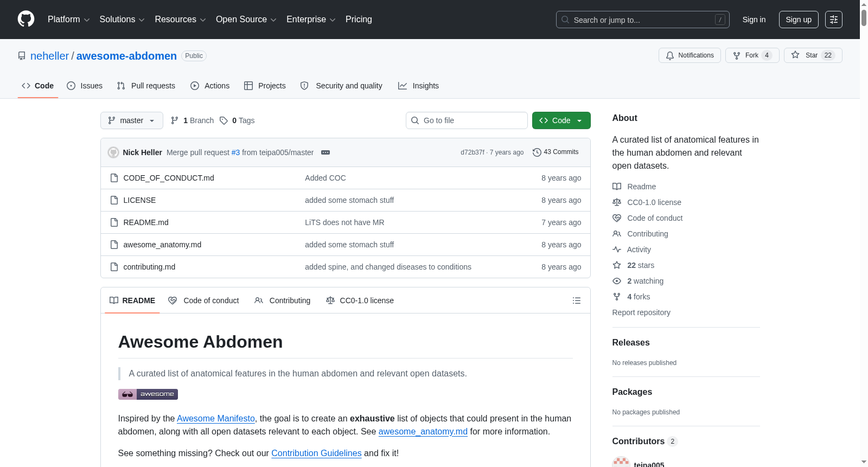The width and height of the screenshot is (868, 467).
Task: Expand the Enterprise menu
Action: point(311,20)
